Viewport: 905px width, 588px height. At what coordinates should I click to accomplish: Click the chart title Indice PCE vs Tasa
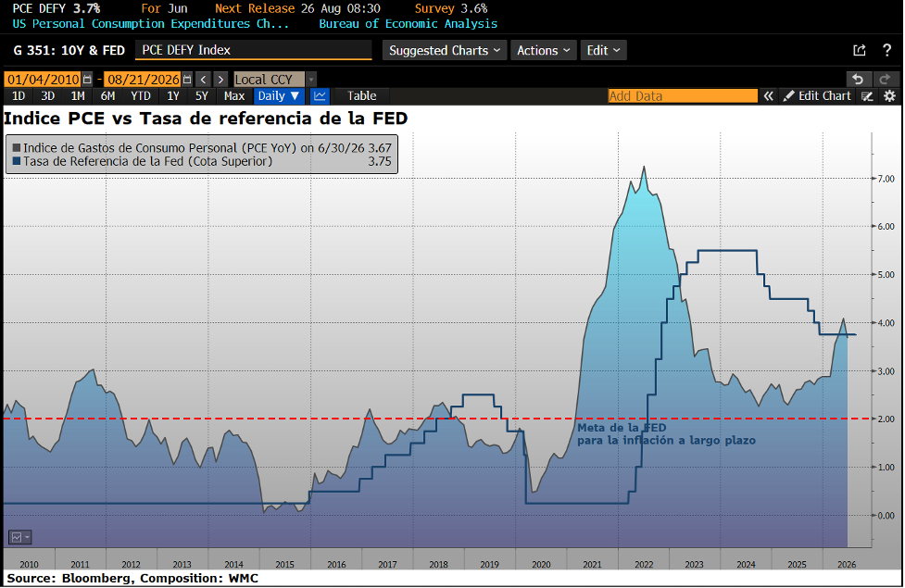[x=206, y=119]
